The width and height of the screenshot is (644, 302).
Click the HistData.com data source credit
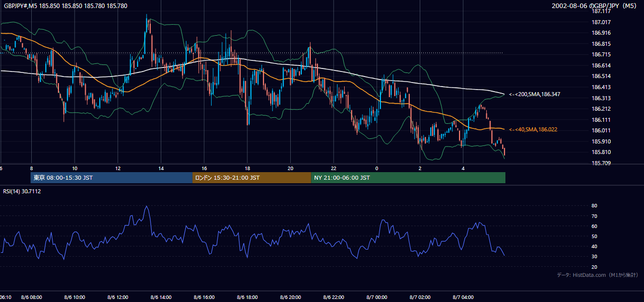[598, 275]
